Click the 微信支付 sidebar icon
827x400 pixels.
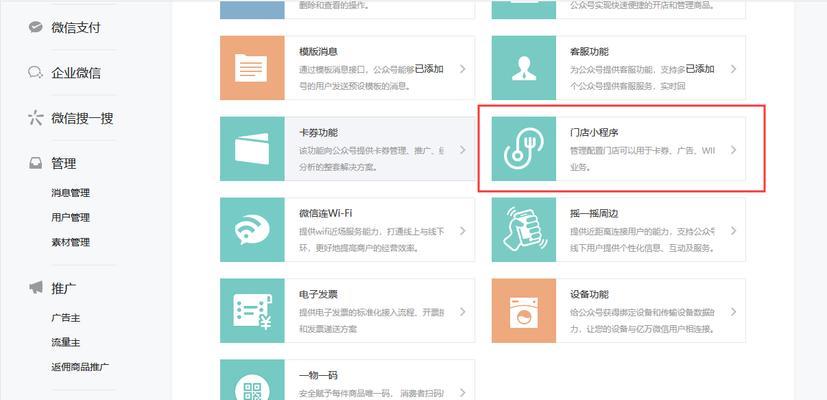(x=35, y=27)
